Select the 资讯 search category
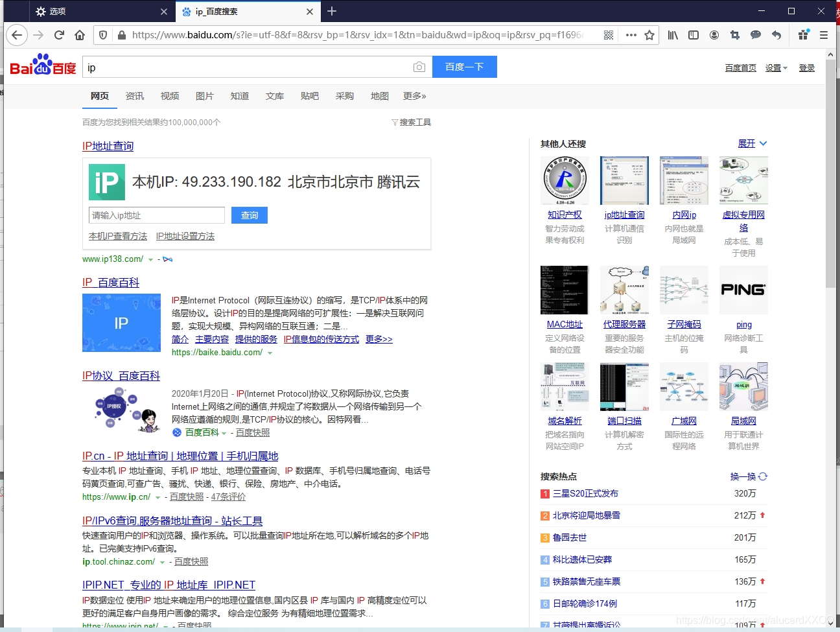 point(135,96)
